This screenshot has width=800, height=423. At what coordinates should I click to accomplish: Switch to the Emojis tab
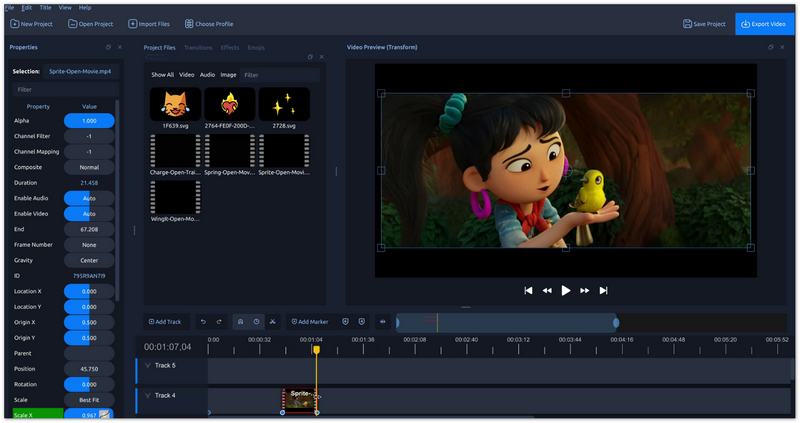tap(256, 47)
